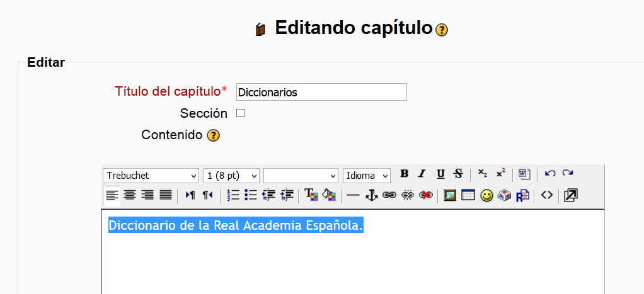Align text right
Image resolution: width=644 pixels, height=294 pixels.
point(147,195)
